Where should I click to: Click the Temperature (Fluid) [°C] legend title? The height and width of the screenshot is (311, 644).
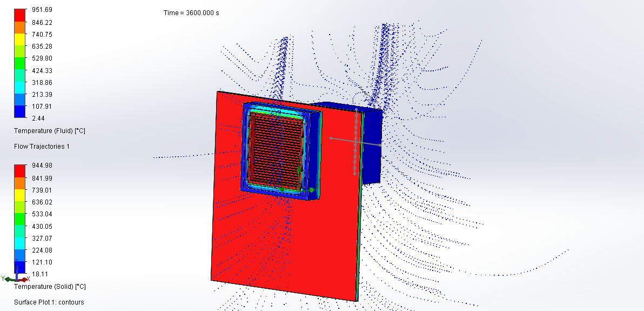[x=50, y=131]
